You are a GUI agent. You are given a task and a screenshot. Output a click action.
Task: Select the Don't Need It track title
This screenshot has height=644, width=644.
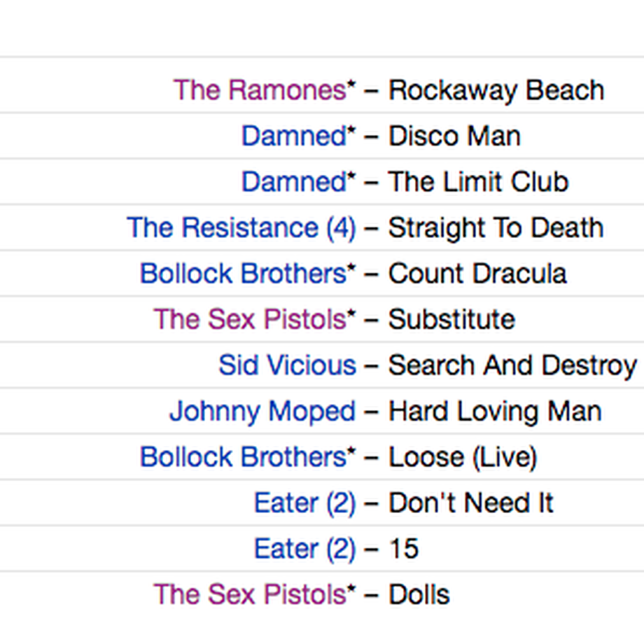point(471,503)
